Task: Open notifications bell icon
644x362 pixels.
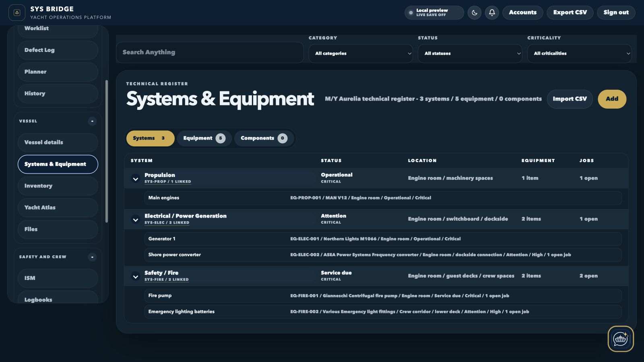Action: 492,12
